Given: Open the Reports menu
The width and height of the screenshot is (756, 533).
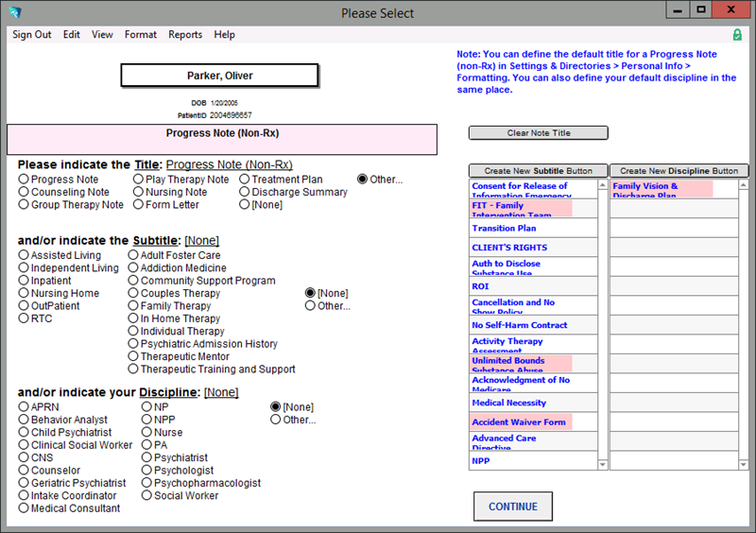Looking at the screenshot, I should [x=185, y=35].
